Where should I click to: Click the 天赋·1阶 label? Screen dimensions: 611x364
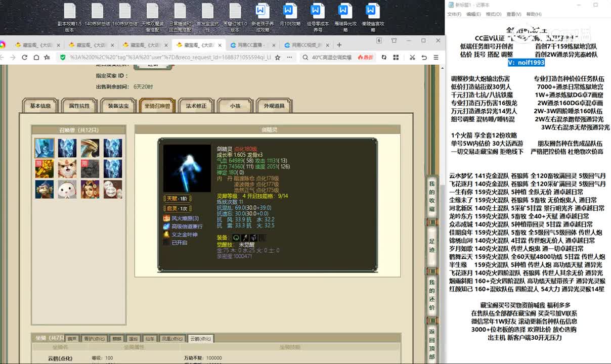click(x=177, y=199)
